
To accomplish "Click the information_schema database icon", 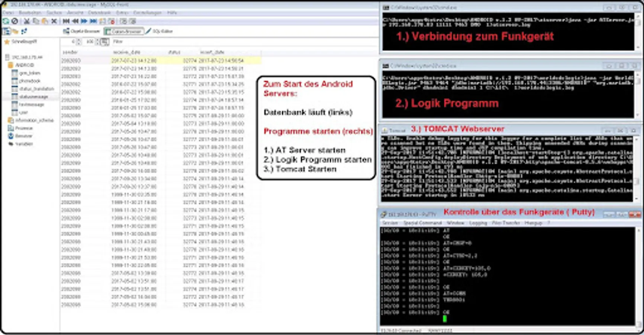I will (x=11, y=120).
